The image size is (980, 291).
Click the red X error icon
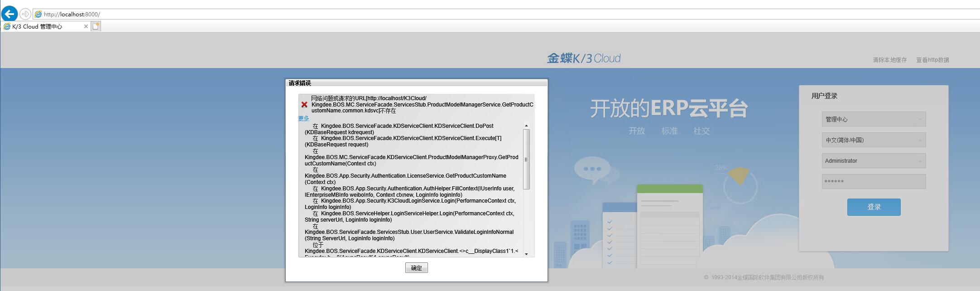click(304, 105)
